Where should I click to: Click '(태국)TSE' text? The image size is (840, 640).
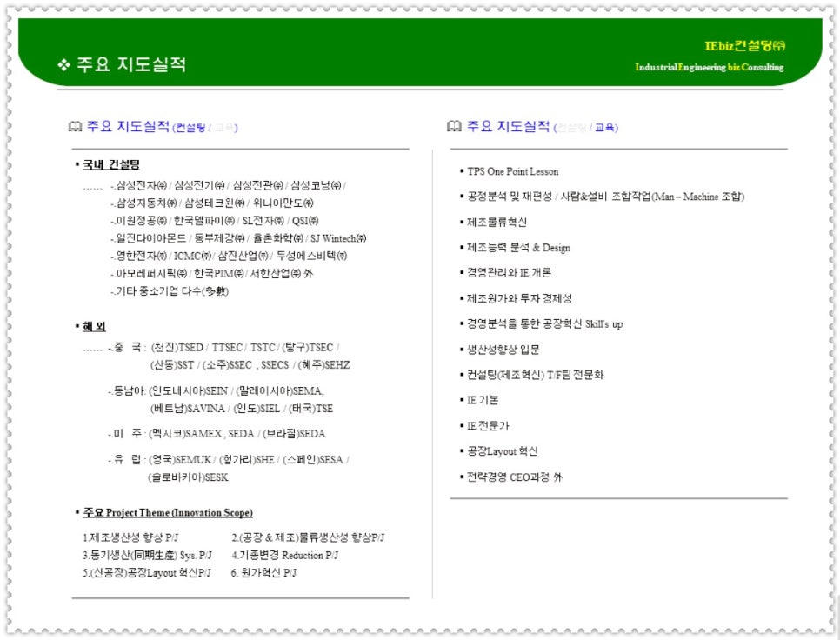coord(310,409)
